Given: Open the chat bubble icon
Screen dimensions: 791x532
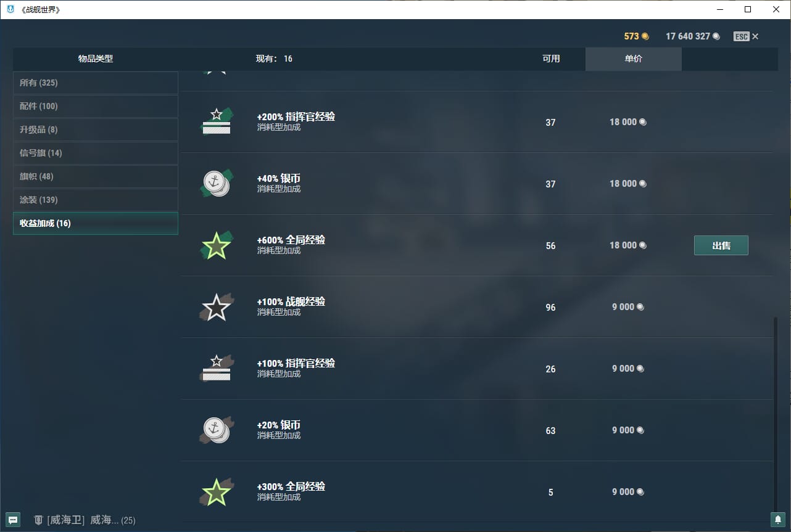Looking at the screenshot, I should 14,520.
